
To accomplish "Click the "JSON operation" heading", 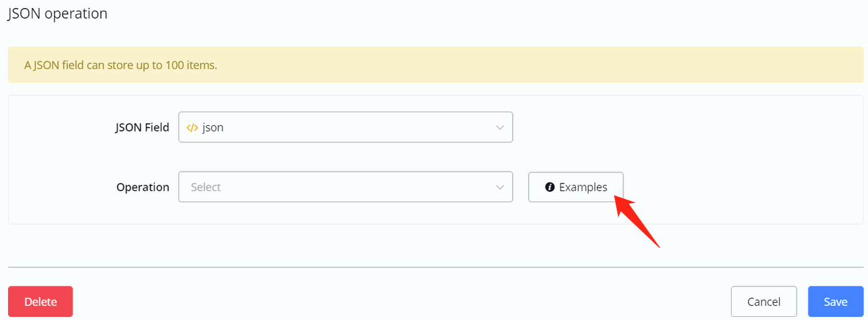I will [58, 14].
